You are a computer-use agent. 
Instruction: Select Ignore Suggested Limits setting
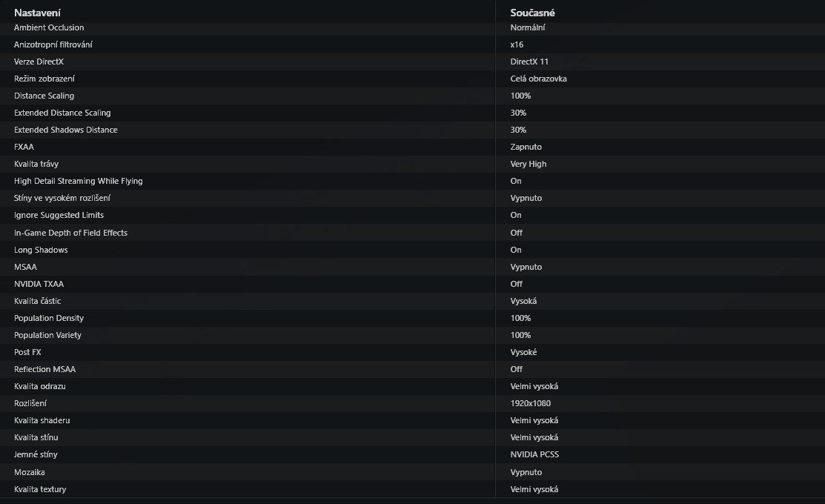pyautogui.click(x=59, y=215)
